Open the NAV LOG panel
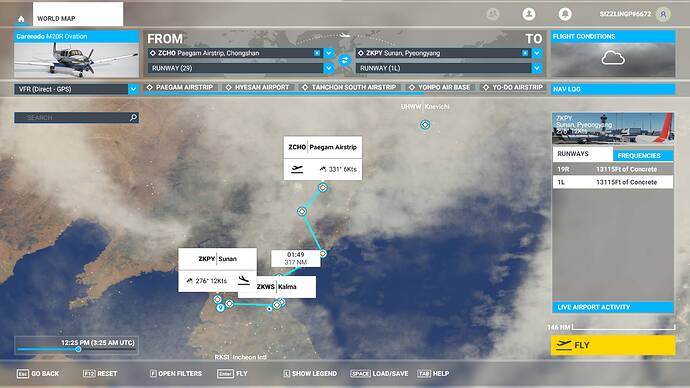The height and width of the screenshot is (388, 690). pos(613,89)
